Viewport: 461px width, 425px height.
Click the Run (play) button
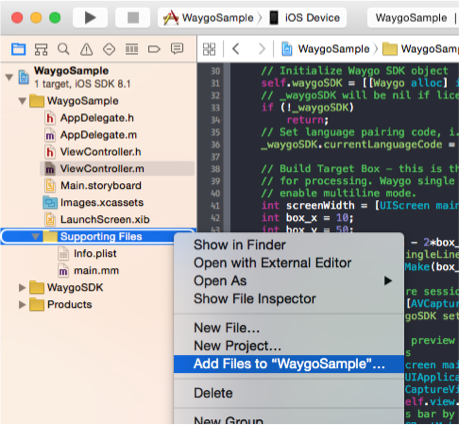pyautogui.click(x=90, y=18)
